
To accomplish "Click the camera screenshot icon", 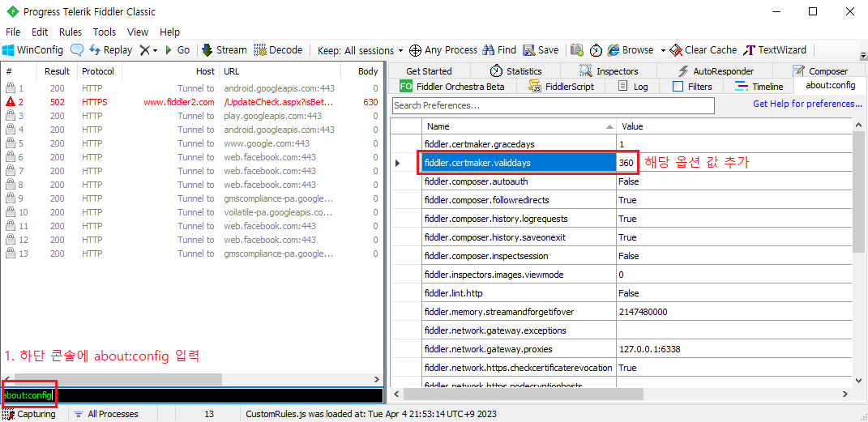I will [x=577, y=49].
